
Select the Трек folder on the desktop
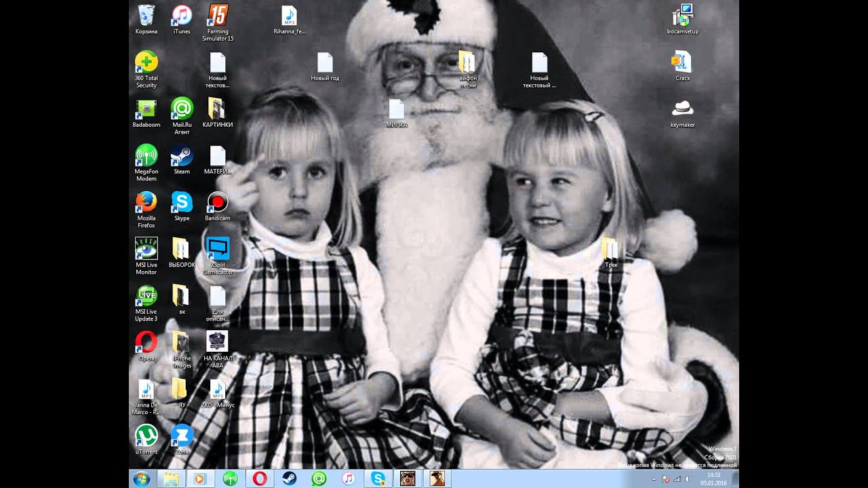click(x=611, y=253)
